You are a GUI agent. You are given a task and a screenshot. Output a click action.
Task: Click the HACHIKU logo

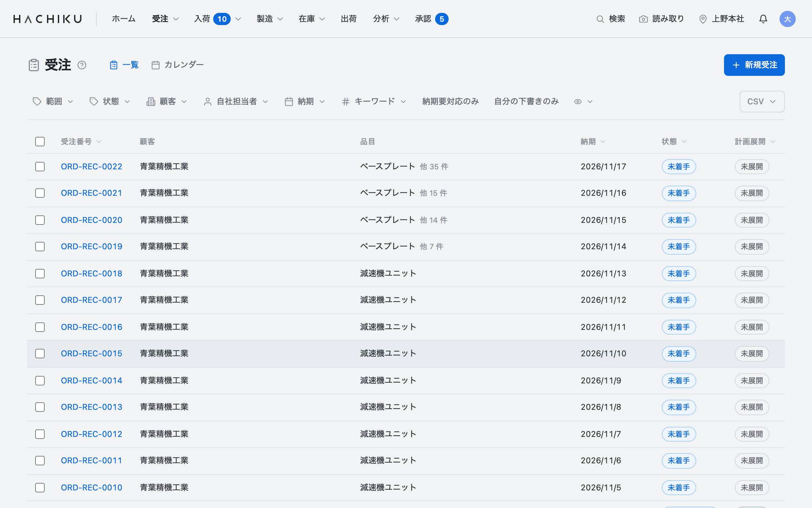48,19
